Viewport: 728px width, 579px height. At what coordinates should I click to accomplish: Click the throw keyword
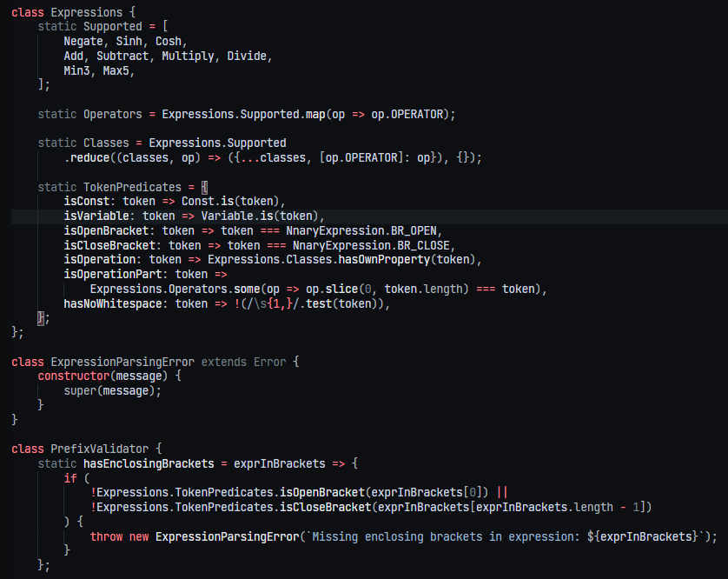pos(106,537)
